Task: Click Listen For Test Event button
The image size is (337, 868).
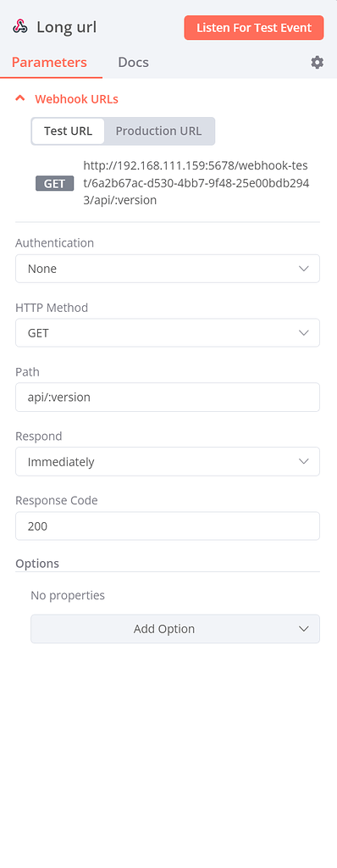Action: [254, 28]
